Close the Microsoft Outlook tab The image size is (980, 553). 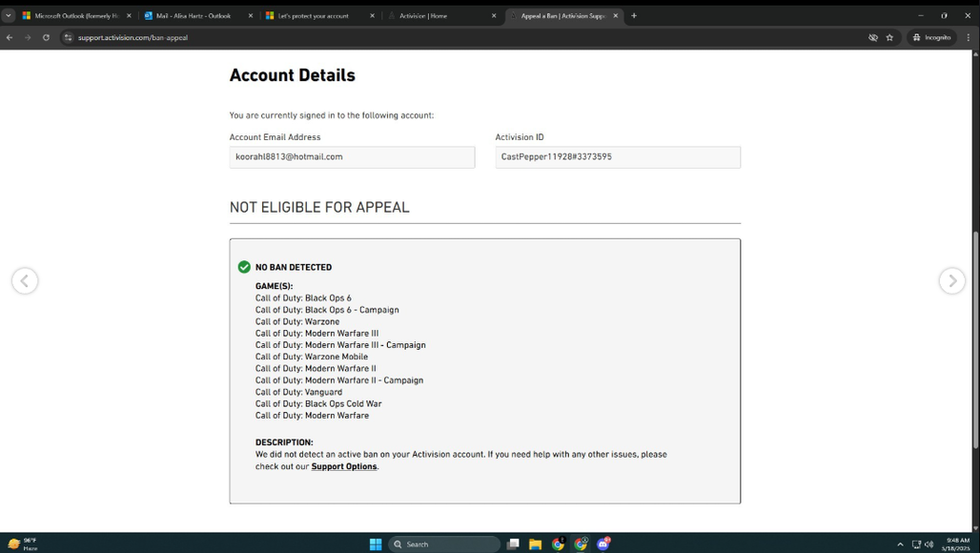pyautogui.click(x=129, y=15)
